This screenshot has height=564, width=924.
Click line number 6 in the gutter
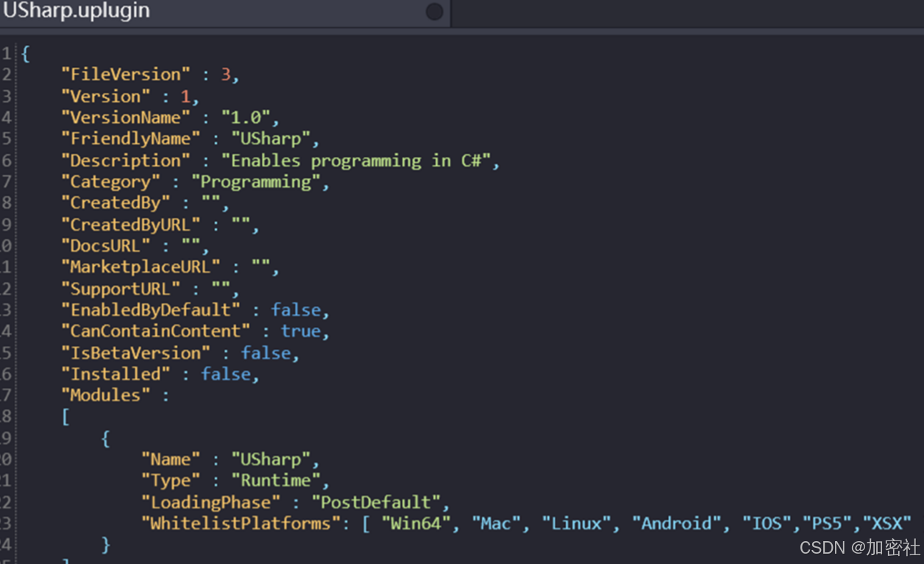pyautogui.click(x=7, y=161)
